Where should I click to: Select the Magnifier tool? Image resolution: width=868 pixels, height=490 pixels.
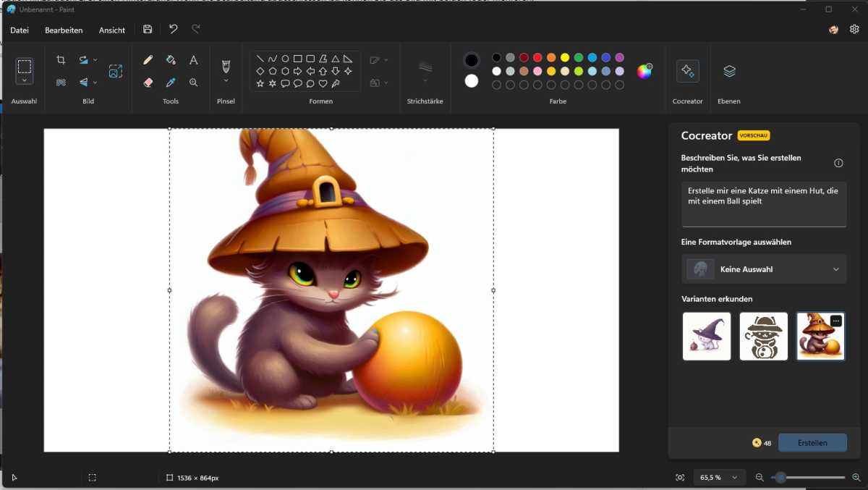(193, 83)
